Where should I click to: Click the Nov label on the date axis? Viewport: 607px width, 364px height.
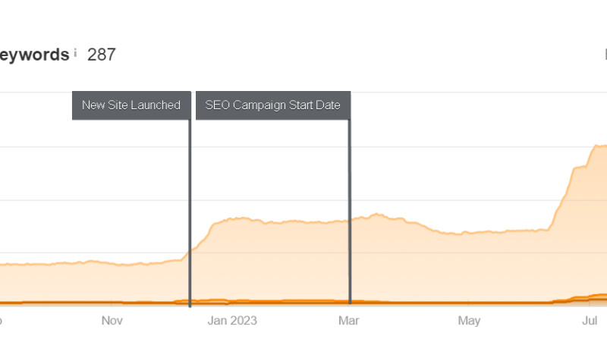[112, 321]
